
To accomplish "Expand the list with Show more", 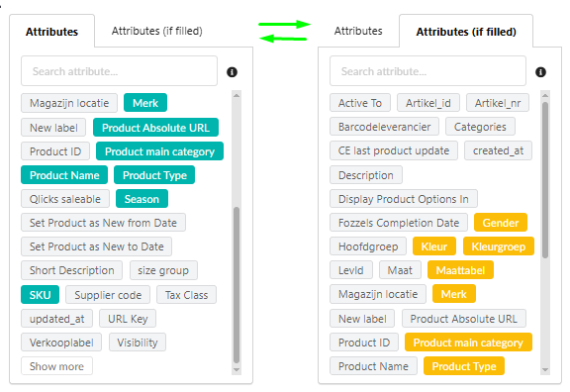I will tap(56, 366).
